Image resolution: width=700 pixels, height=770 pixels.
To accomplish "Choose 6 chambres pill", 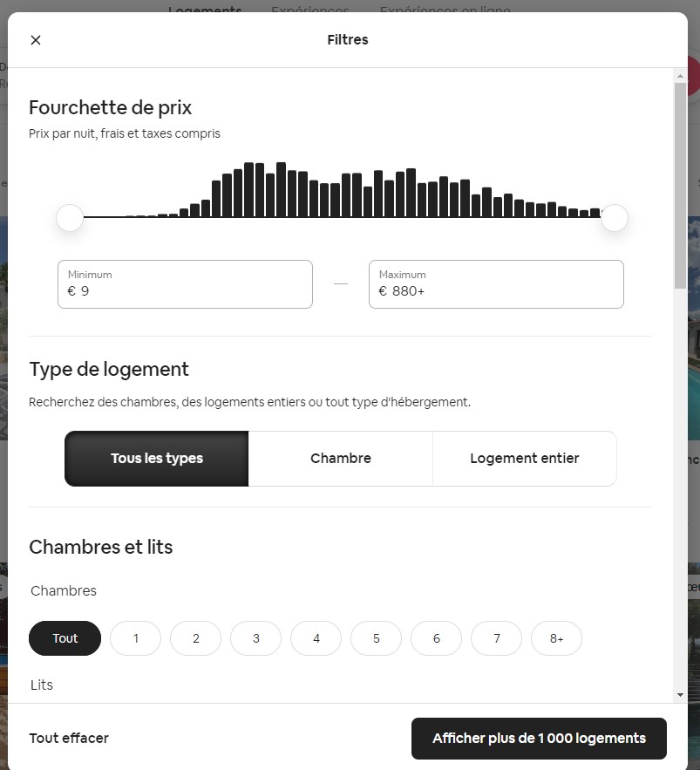I will point(437,638).
